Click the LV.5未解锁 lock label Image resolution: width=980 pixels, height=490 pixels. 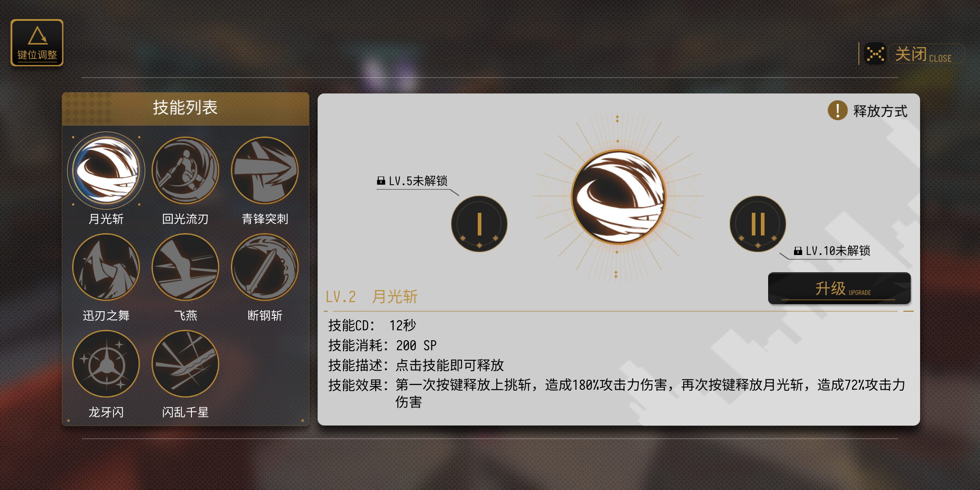pyautogui.click(x=412, y=181)
